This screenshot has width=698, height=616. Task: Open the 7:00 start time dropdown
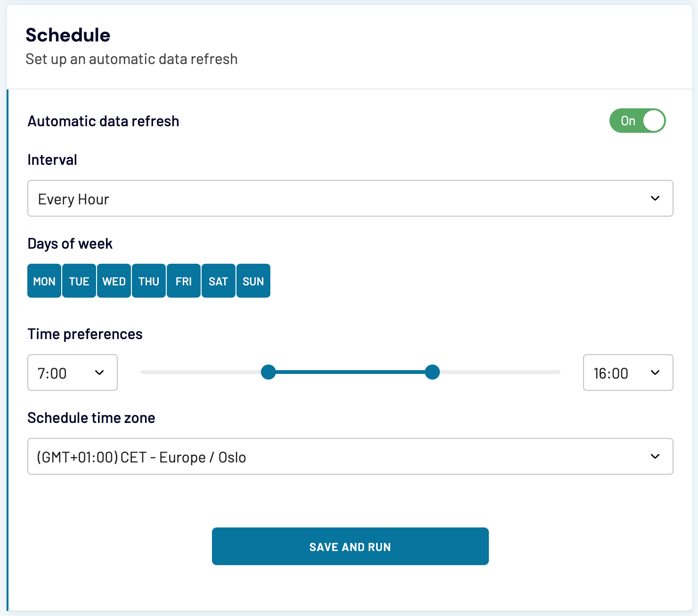click(x=72, y=373)
